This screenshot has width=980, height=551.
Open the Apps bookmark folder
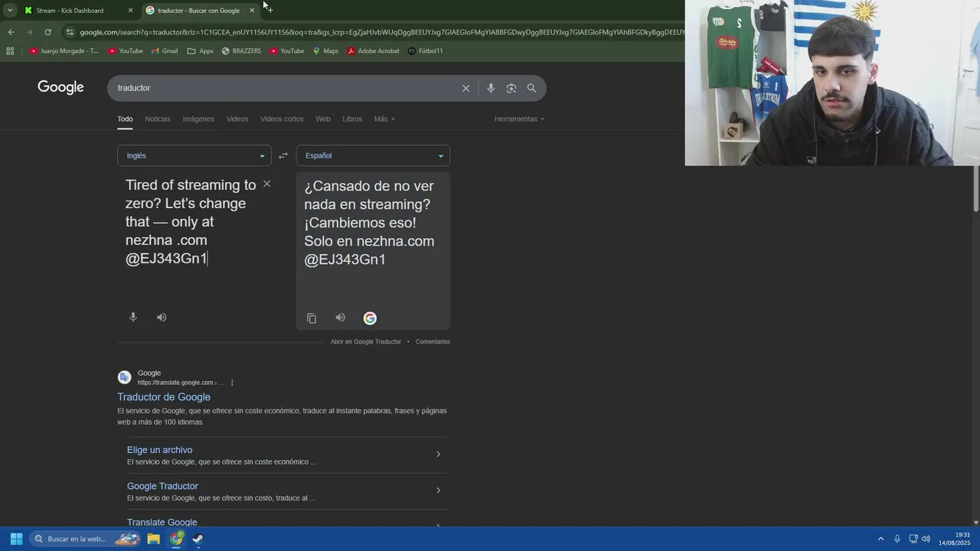201,51
